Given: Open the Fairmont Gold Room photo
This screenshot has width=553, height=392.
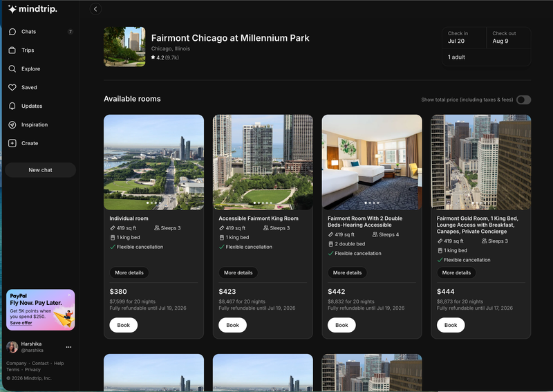Looking at the screenshot, I should point(481,162).
